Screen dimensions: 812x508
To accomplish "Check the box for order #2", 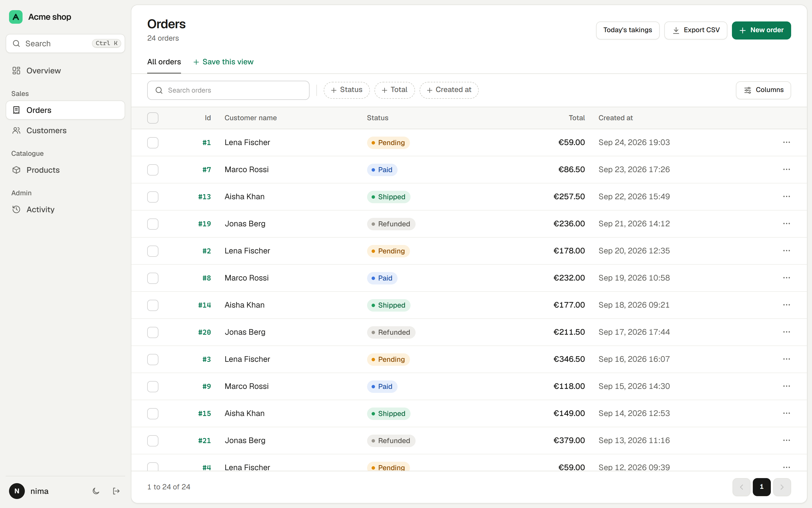I will [x=153, y=251].
